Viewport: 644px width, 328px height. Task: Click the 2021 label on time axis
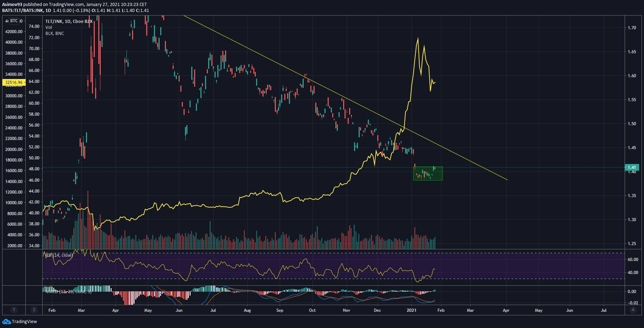tap(411, 310)
